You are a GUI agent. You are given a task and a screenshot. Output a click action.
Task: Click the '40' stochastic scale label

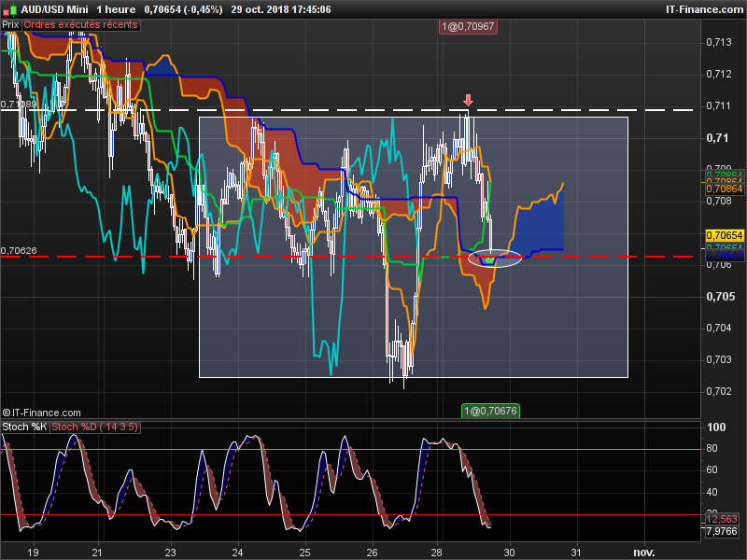(x=712, y=492)
